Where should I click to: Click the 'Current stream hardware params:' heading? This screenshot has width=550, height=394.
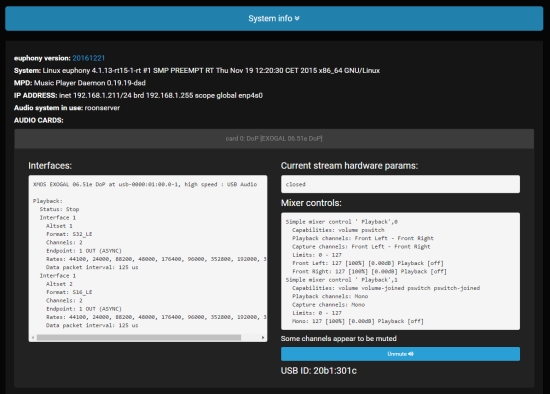pyautogui.click(x=349, y=166)
